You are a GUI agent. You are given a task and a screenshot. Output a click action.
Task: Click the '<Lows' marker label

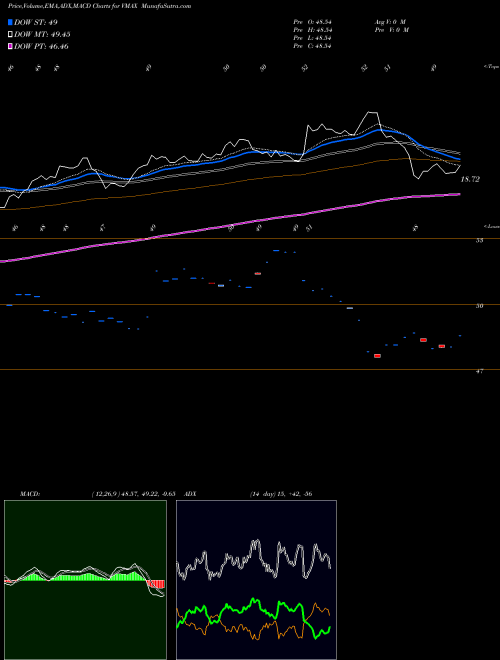point(491,226)
